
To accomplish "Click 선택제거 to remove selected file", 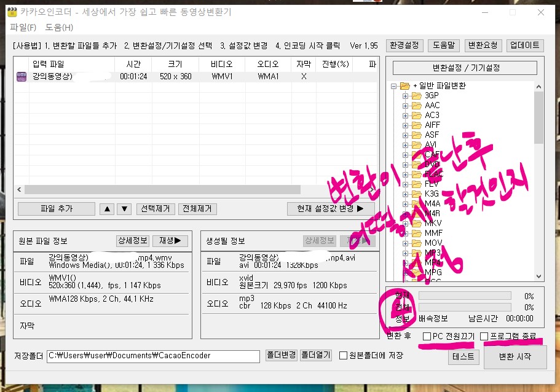I will pos(156,209).
